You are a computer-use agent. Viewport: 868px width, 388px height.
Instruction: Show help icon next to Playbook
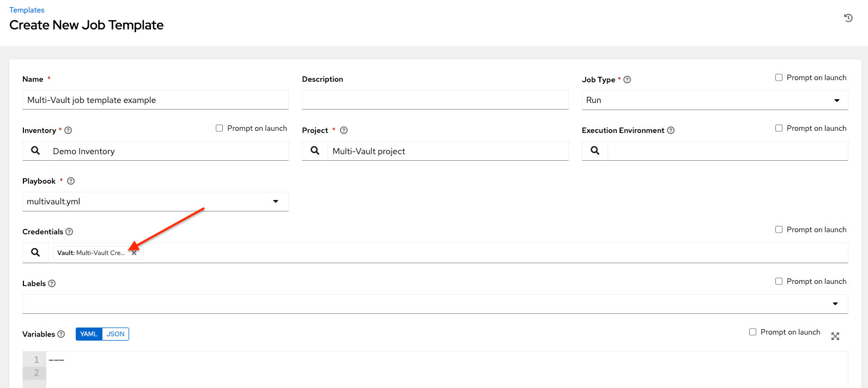coord(71,181)
